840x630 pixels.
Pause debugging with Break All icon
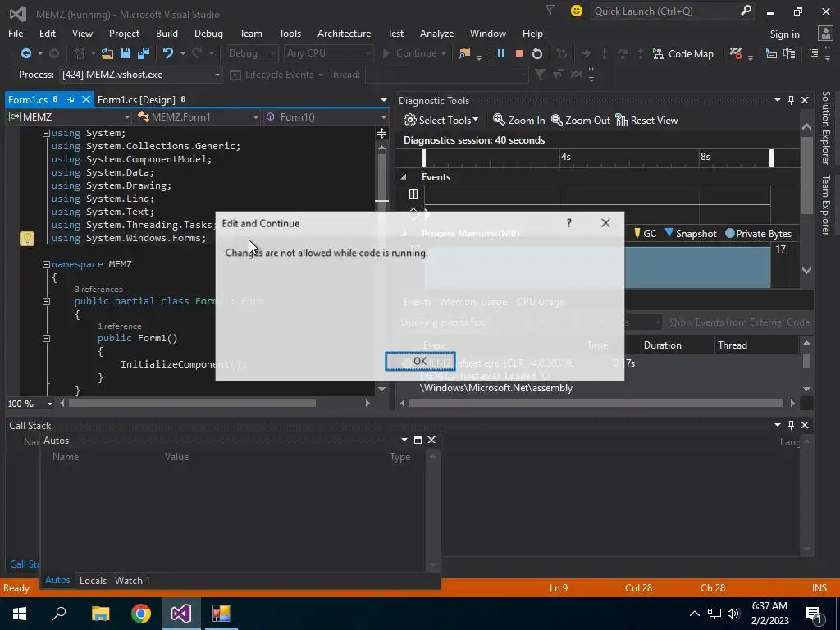tap(501, 53)
